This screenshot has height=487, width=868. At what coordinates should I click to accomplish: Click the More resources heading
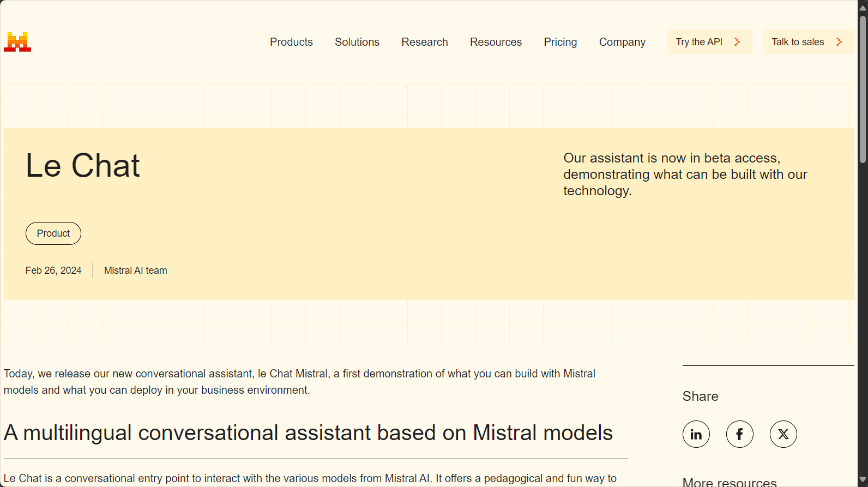tap(730, 482)
